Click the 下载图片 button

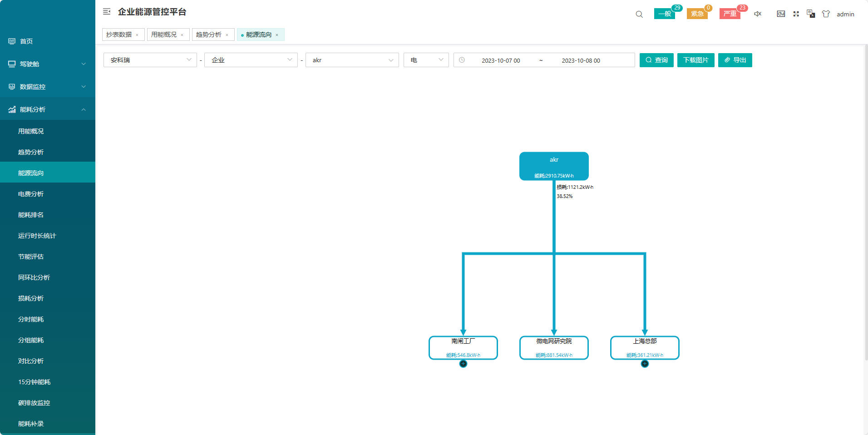click(x=695, y=60)
